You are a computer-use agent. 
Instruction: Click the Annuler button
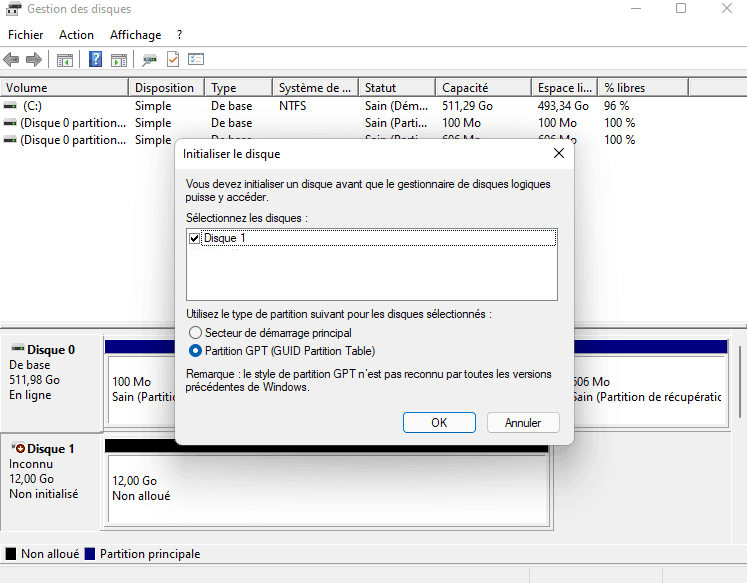click(x=523, y=422)
